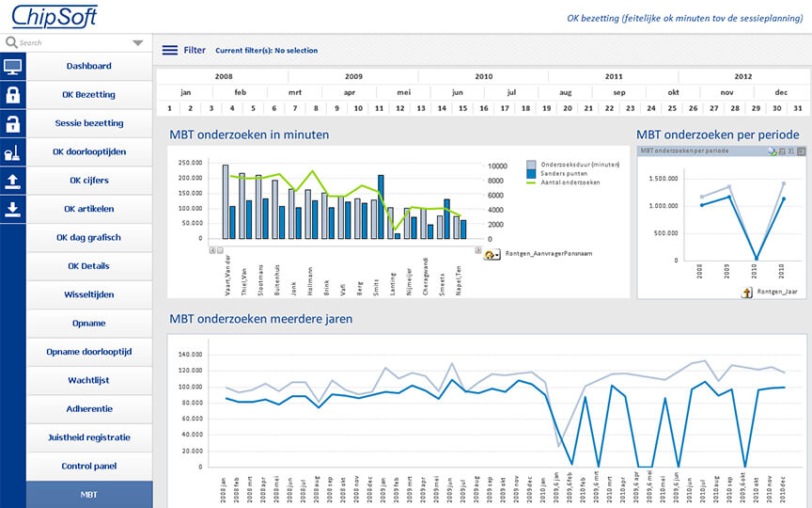Select month feb in the filter

point(241,92)
